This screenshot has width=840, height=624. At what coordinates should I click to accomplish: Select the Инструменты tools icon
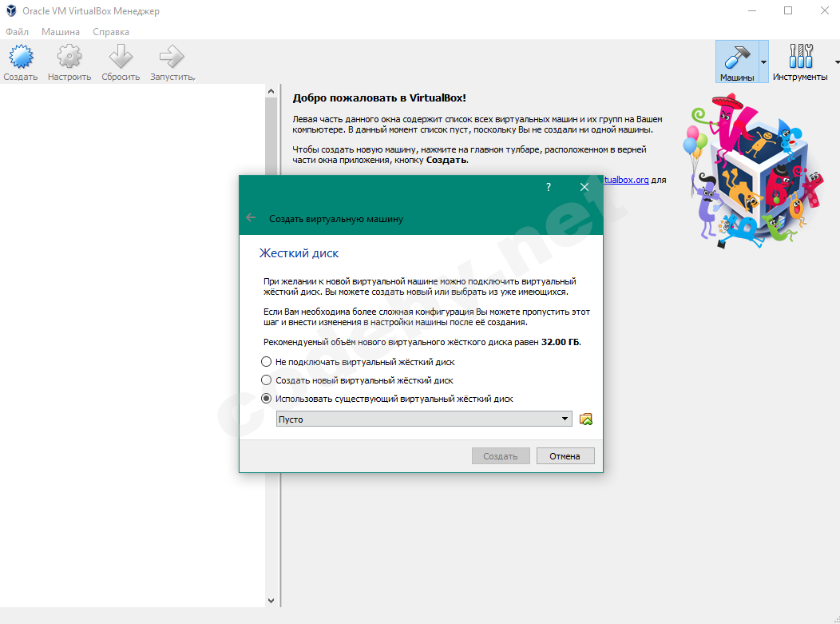[x=801, y=56]
